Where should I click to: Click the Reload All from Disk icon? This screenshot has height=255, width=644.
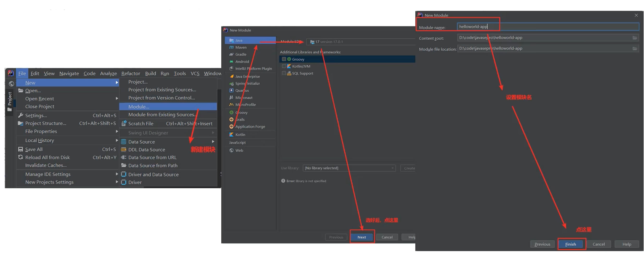pyautogui.click(x=21, y=157)
